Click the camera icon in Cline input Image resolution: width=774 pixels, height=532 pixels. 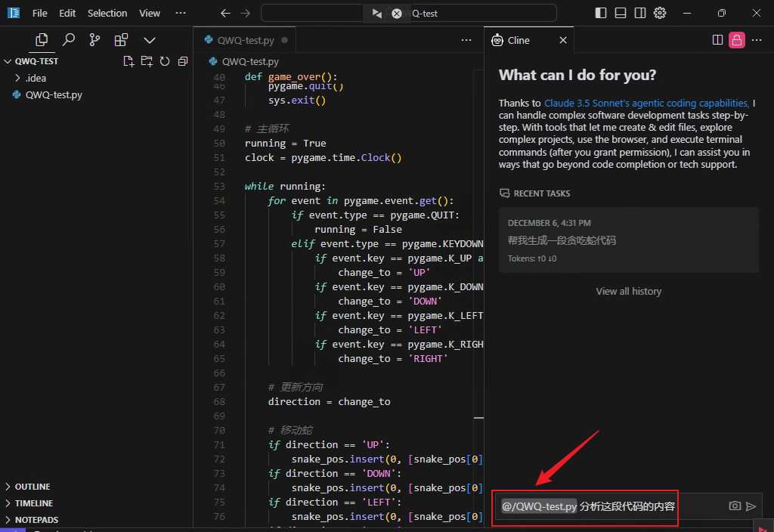[x=735, y=506]
